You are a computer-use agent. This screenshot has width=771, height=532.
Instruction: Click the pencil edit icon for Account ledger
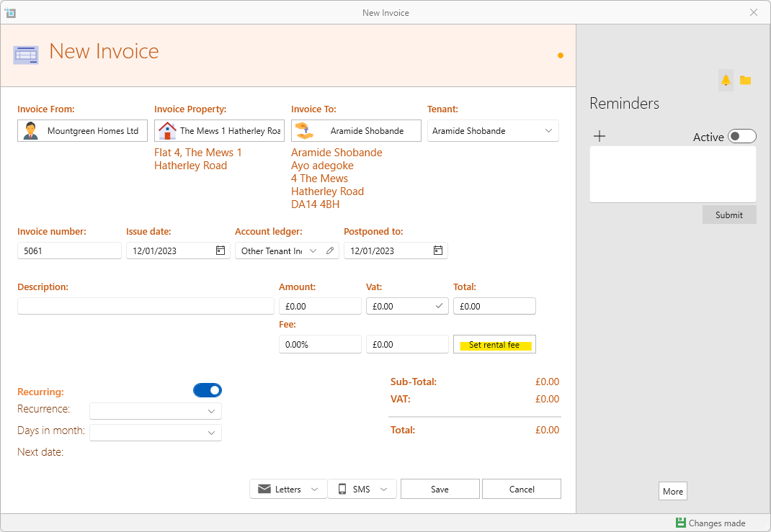coord(330,251)
